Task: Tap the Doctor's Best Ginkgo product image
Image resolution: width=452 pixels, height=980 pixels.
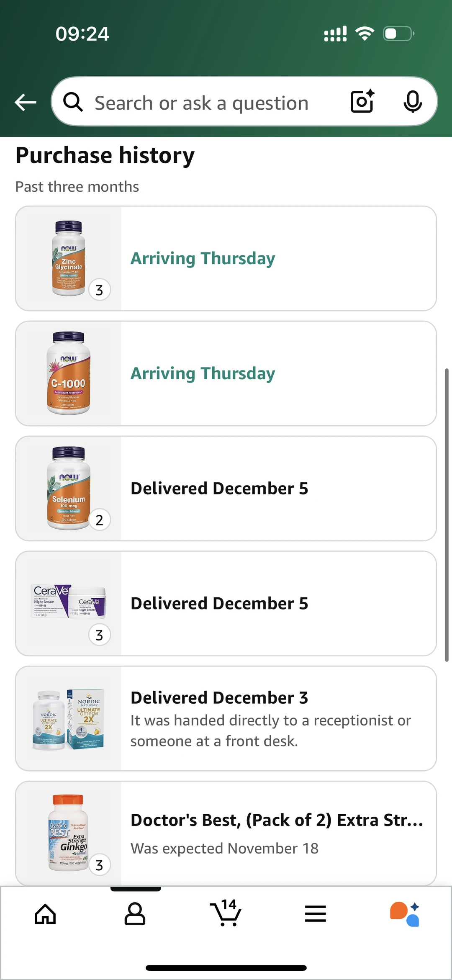Action: (69, 833)
